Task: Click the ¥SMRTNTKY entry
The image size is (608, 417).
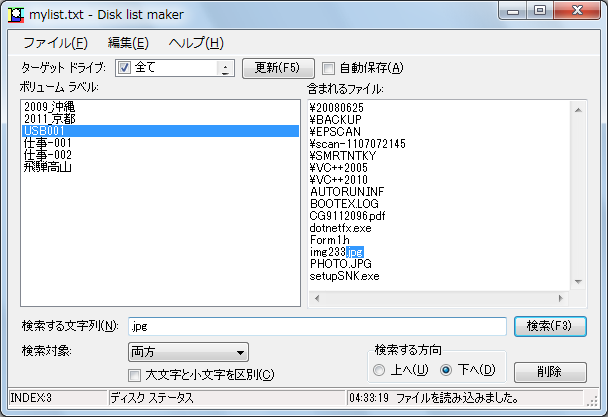Action: 343,156
